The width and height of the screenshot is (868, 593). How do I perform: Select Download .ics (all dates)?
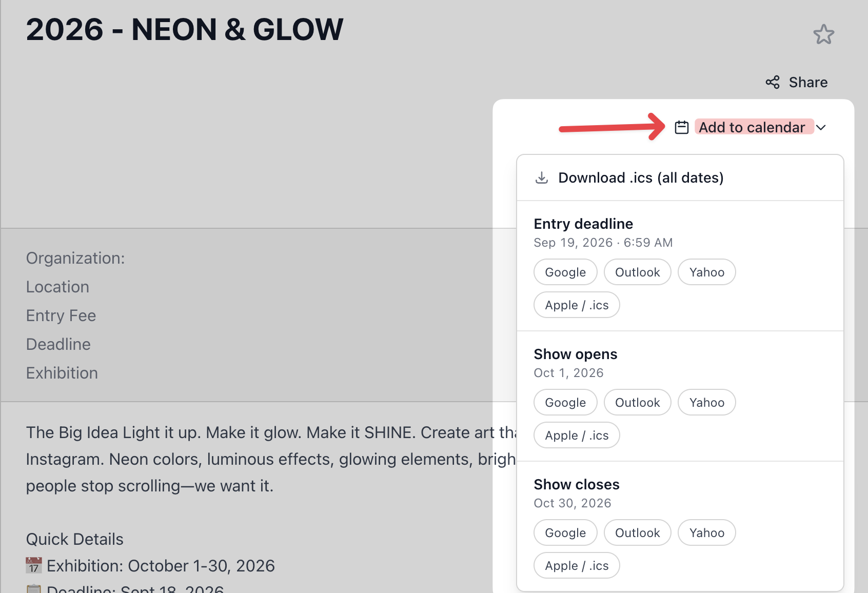680,177
